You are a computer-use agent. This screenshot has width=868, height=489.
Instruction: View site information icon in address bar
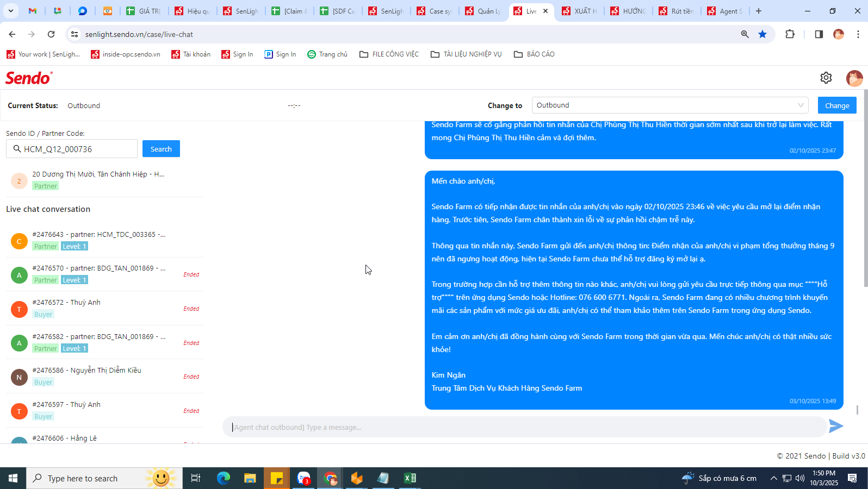coord(75,34)
